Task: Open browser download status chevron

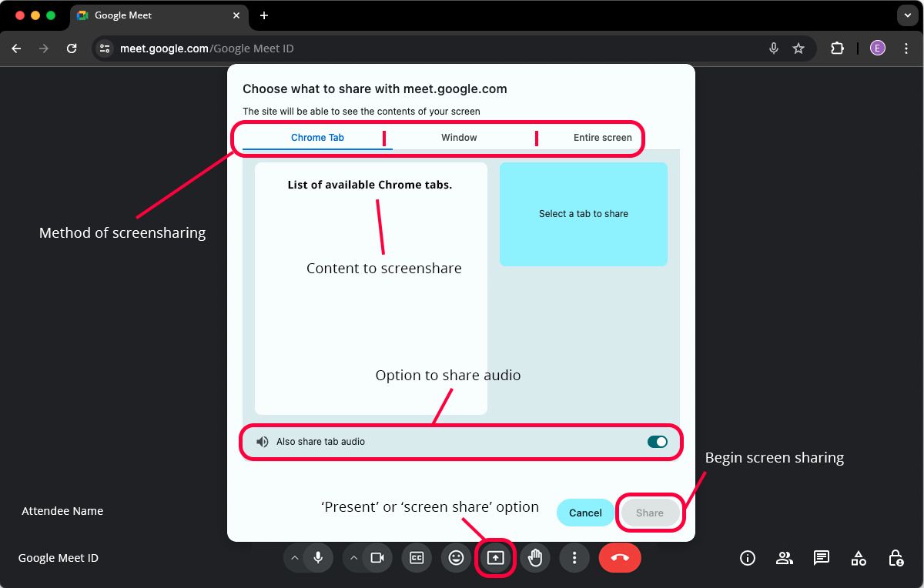Action: tap(907, 15)
